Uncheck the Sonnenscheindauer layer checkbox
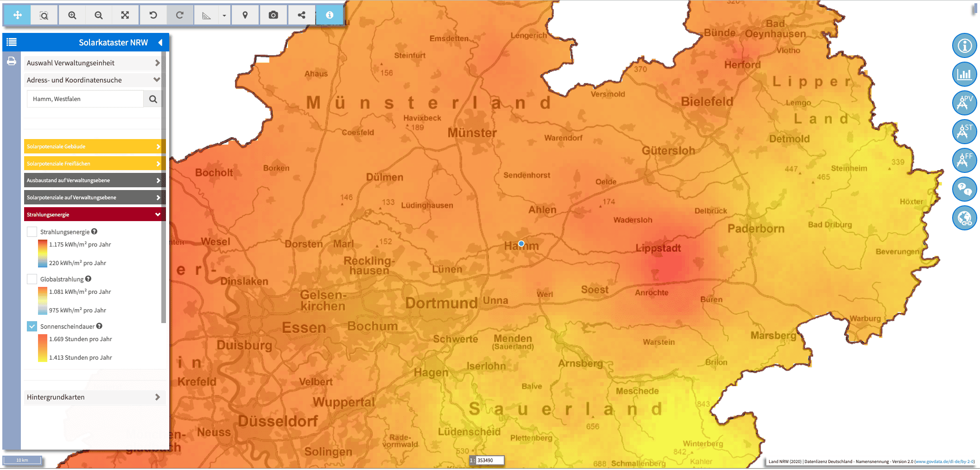Screen dimensions: 980x470 click(32, 326)
